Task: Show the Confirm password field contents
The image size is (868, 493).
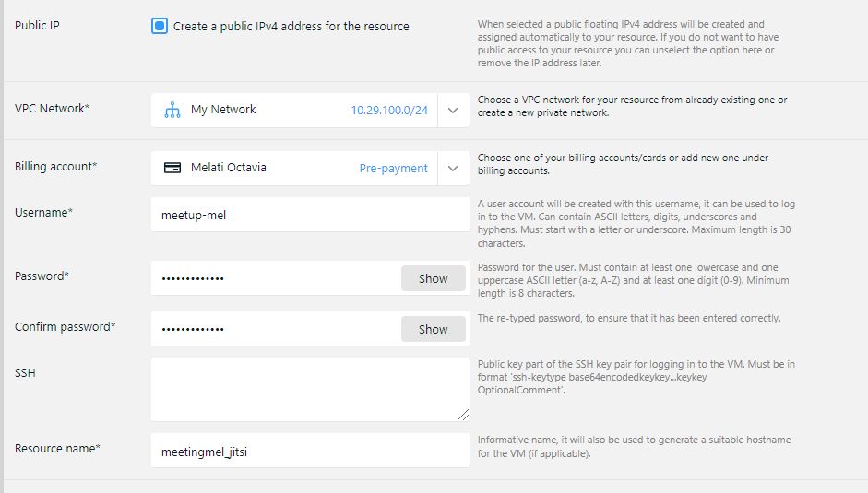Action: tap(433, 329)
